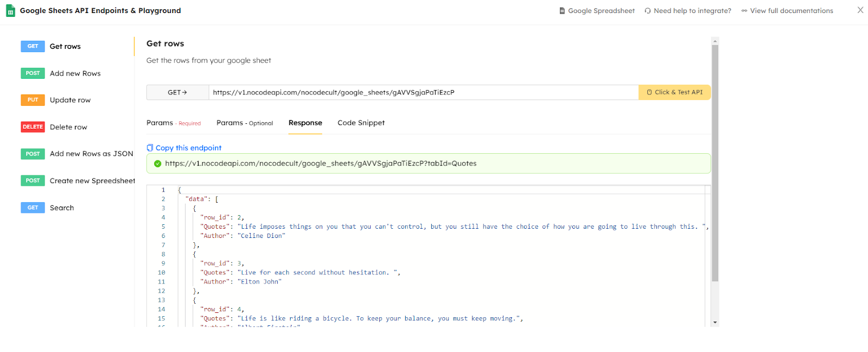Click the "row_id": 3 line
Image resolution: width=868 pixels, height=352 pixels.
tap(222, 263)
